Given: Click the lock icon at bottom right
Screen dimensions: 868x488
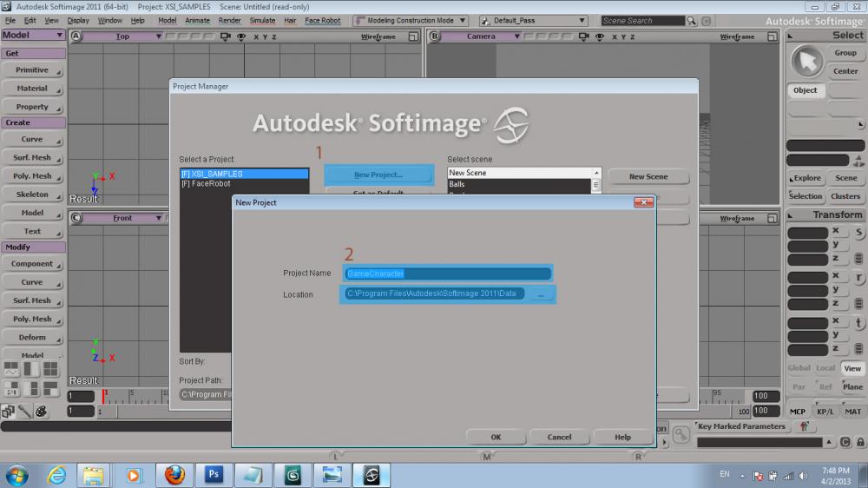Looking at the screenshot, I should point(860,442).
